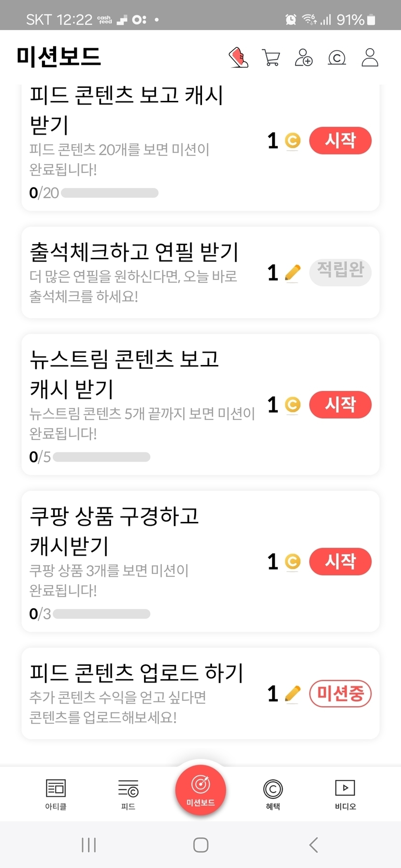Open the 비디오 tab

point(345,794)
